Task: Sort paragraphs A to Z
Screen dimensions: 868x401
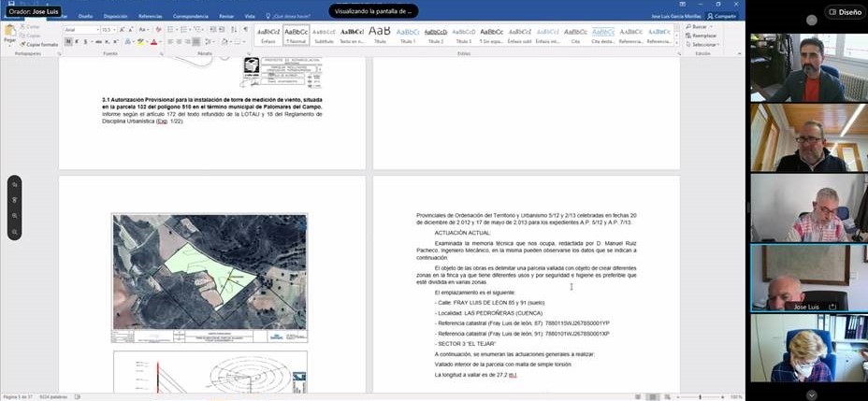Action: [x=234, y=29]
